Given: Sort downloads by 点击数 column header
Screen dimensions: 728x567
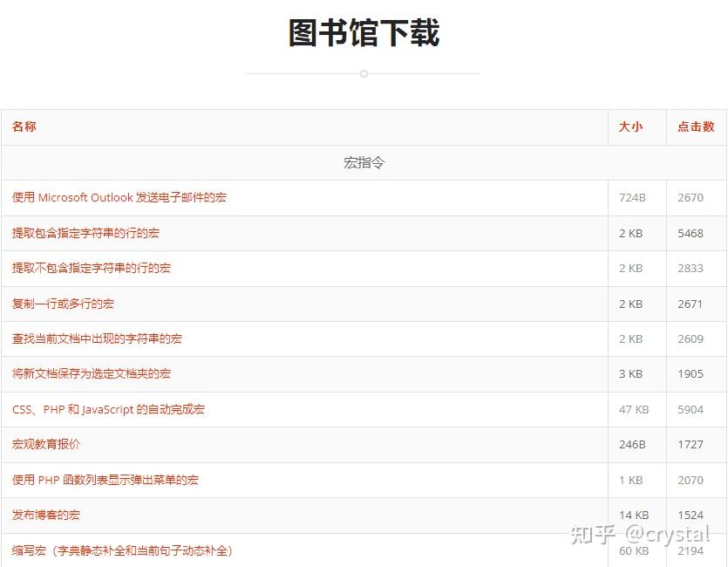Looking at the screenshot, I should click(x=695, y=126).
